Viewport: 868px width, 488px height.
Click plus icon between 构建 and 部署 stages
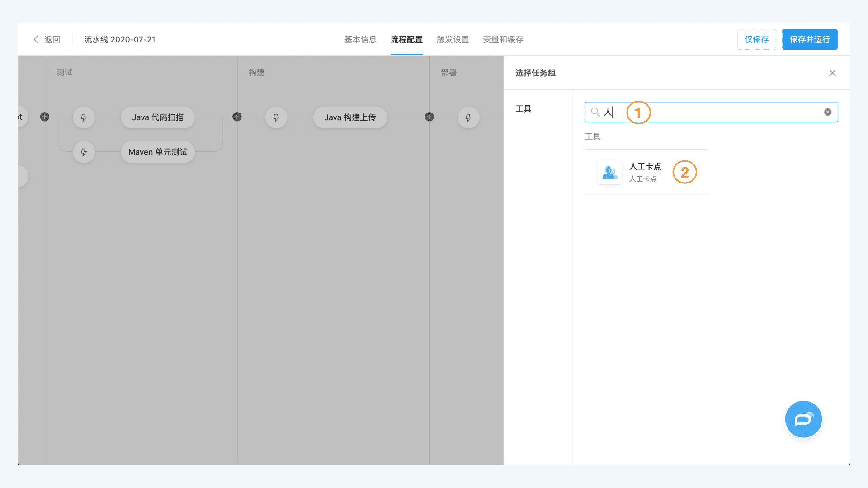pyautogui.click(x=429, y=117)
